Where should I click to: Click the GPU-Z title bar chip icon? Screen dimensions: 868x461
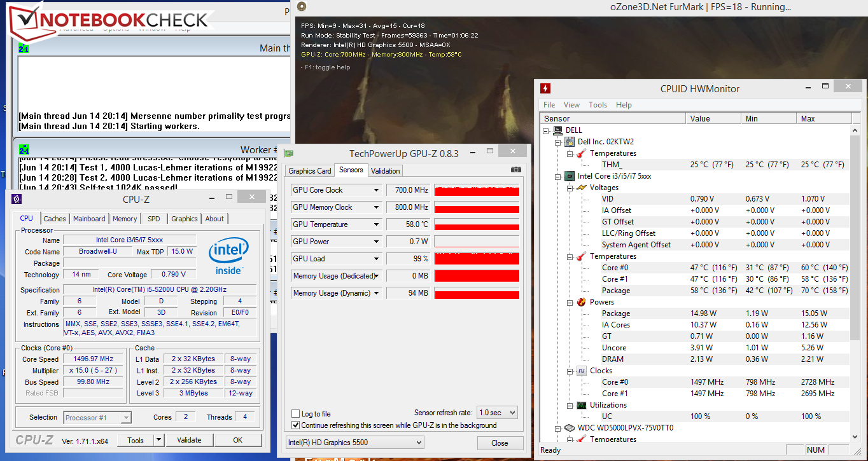pyautogui.click(x=289, y=153)
